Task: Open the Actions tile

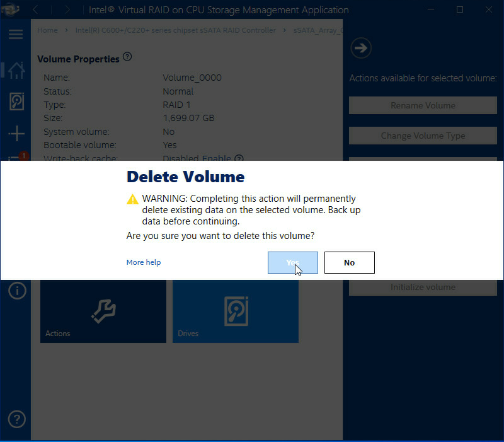Action: pos(103,311)
